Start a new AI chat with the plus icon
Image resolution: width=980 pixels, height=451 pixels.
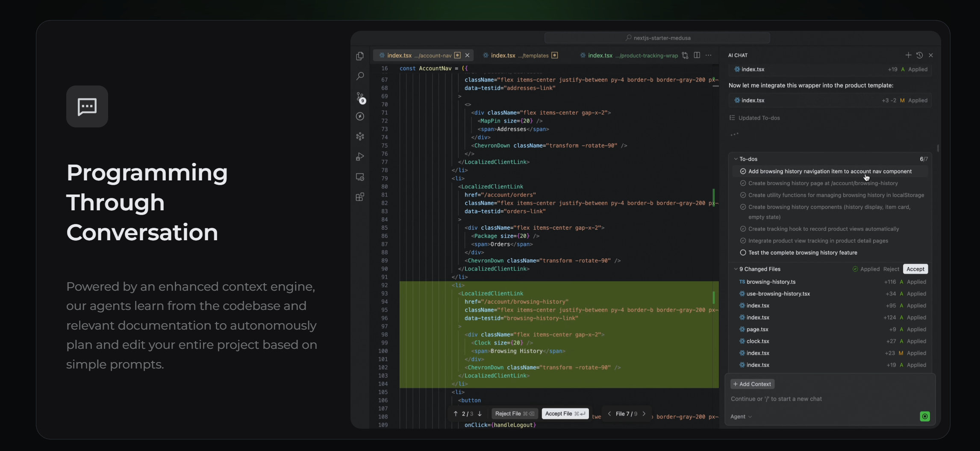pyautogui.click(x=908, y=55)
